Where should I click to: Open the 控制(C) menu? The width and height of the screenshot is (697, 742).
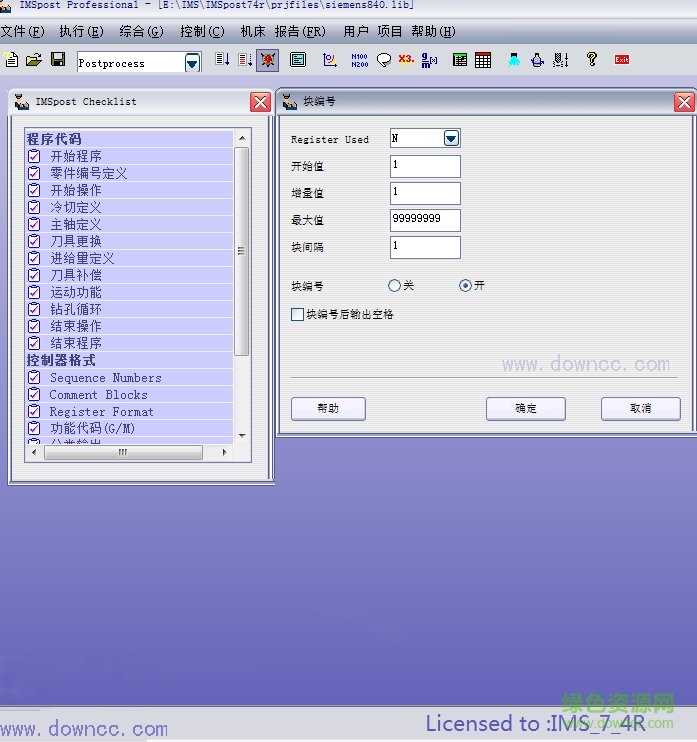point(201,32)
